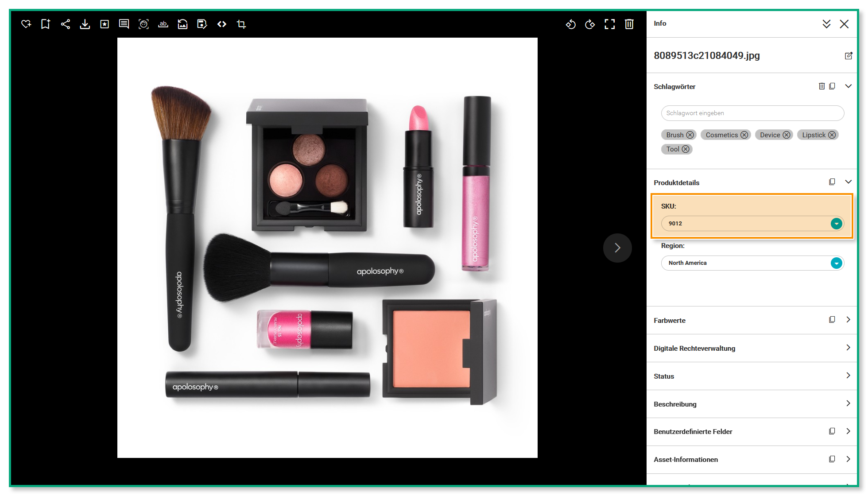
Task: Delete the asset with trash icon
Action: pos(629,24)
